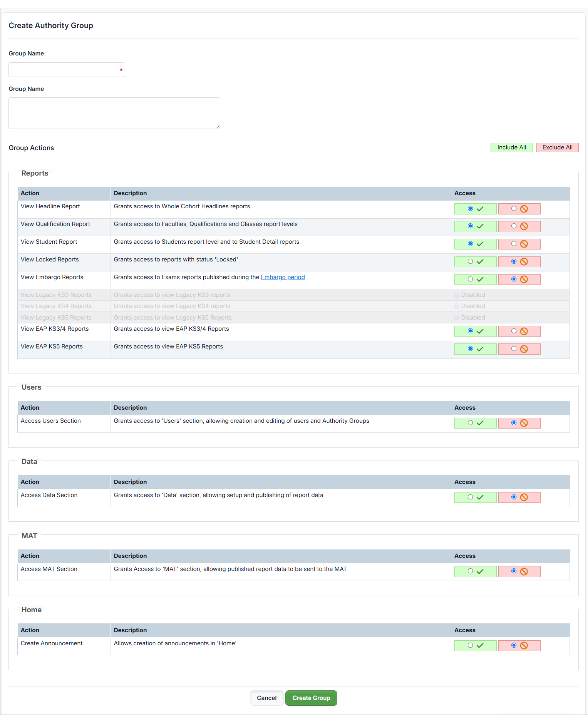588x715 pixels.
Task: Open the Embargo period link
Action: coord(283,277)
